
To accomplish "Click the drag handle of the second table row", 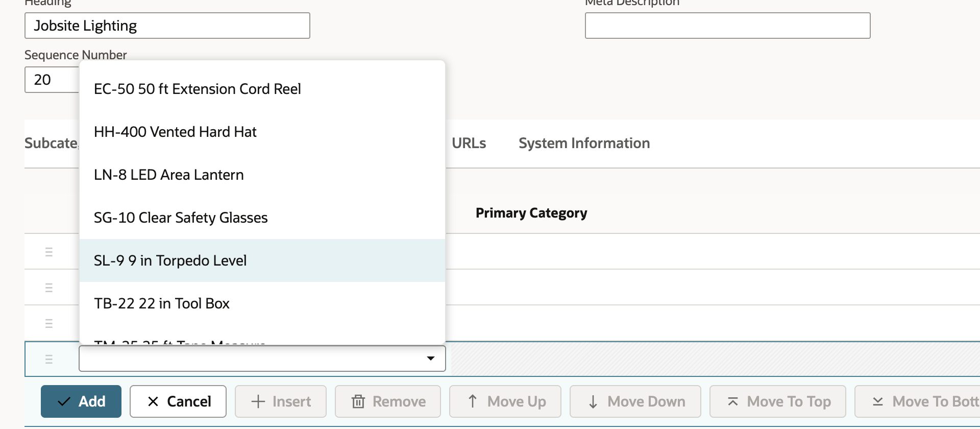I will point(49,288).
